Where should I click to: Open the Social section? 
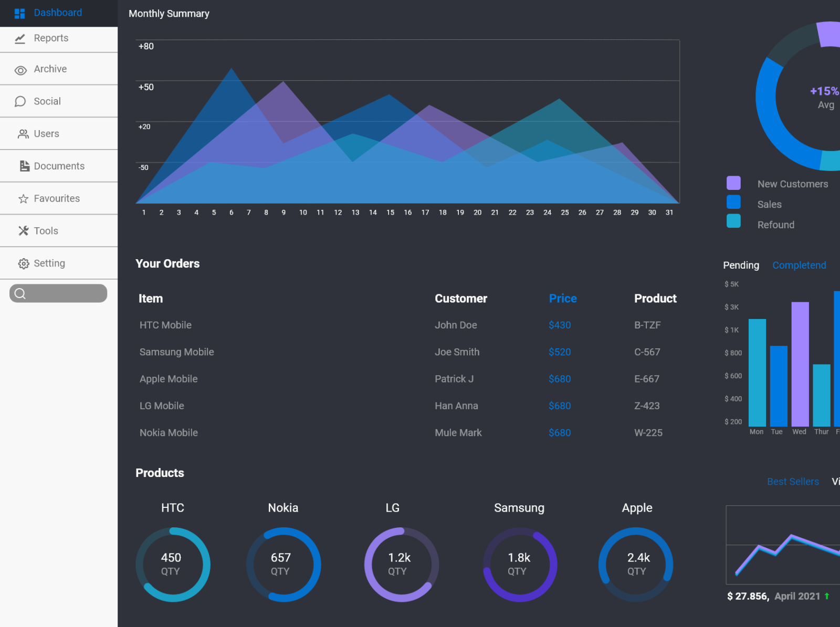click(59, 101)
